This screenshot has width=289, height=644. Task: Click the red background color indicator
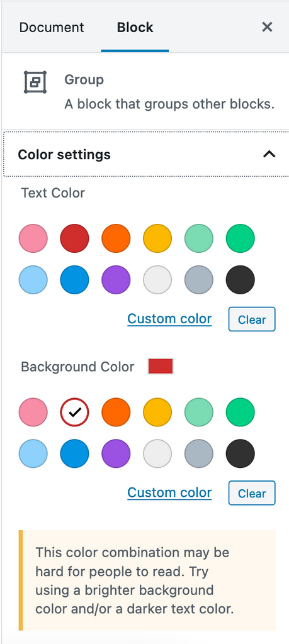[x=161, y=367]
